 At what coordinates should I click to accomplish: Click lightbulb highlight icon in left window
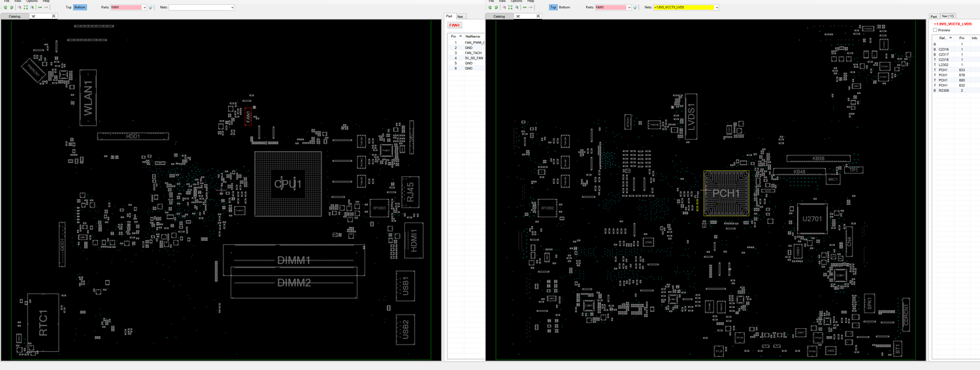pyautogui.click(x=150, y=7)
